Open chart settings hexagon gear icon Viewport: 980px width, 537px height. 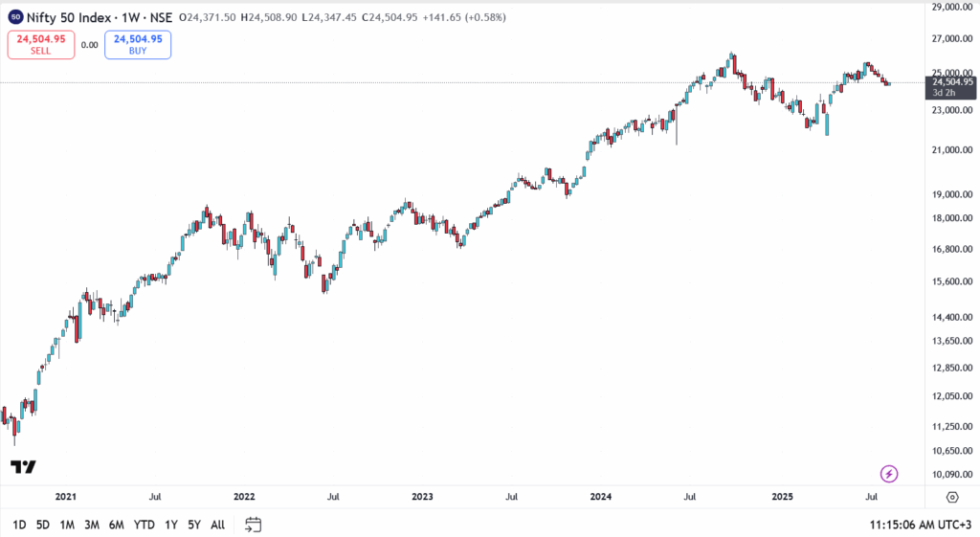click(952, 497)
